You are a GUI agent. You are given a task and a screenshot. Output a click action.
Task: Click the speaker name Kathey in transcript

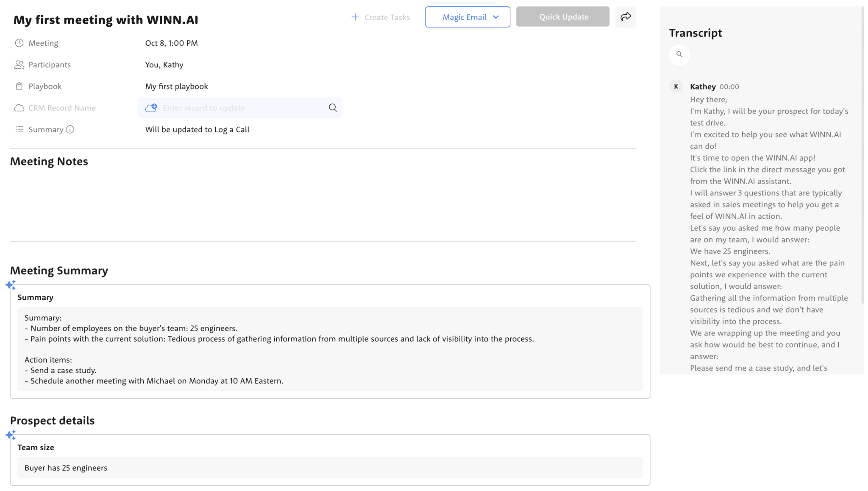(x=703, y=86)
